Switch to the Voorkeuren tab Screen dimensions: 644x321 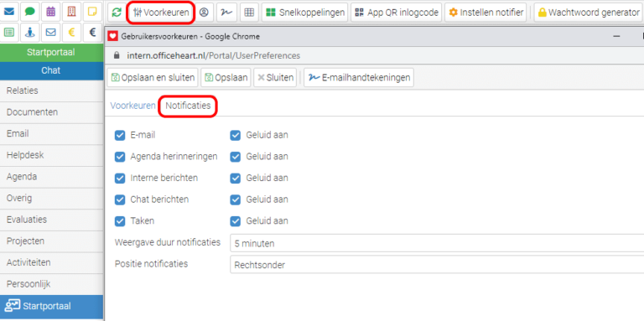click(132, 106)
